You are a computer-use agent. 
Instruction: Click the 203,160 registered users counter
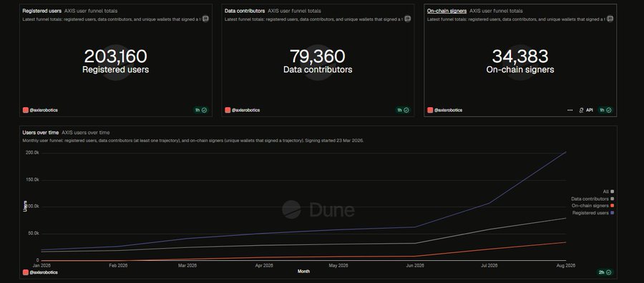pos(115,56)
